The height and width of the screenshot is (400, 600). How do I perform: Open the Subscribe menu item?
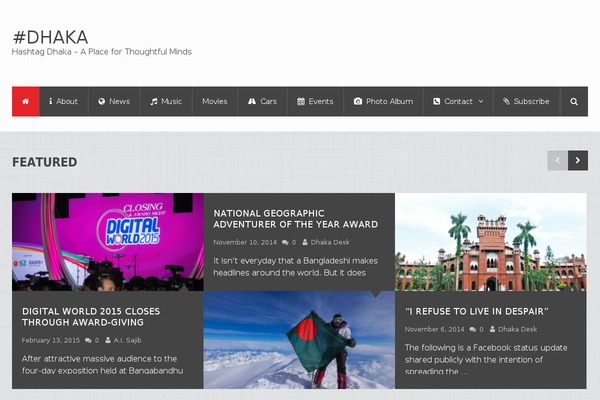pyautogui.click(x=527, y=101)
